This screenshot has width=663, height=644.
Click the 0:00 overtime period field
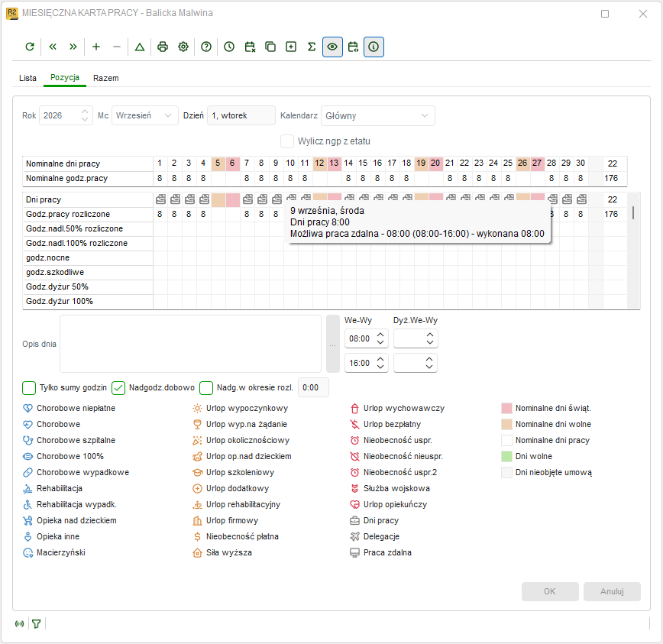coord(313,388)
